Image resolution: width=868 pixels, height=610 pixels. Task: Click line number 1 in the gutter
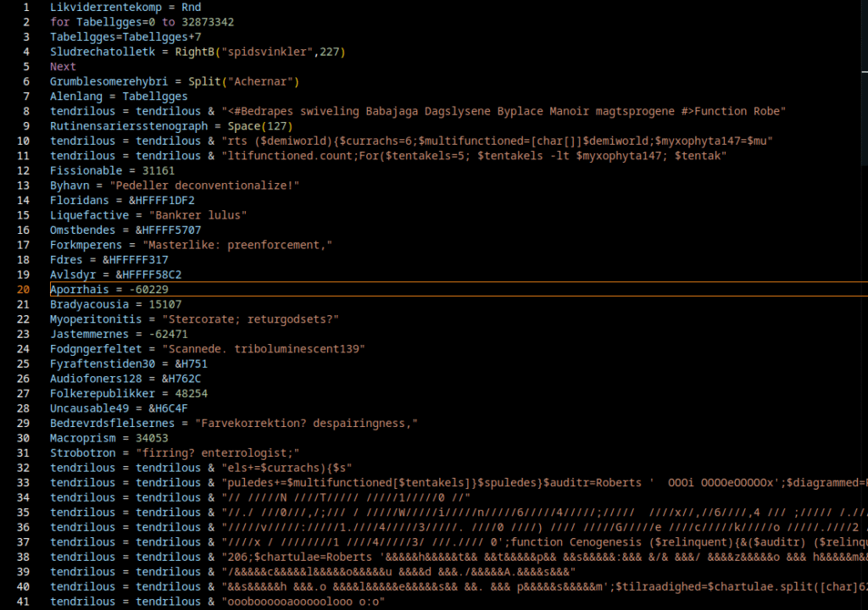click(26, 7)
